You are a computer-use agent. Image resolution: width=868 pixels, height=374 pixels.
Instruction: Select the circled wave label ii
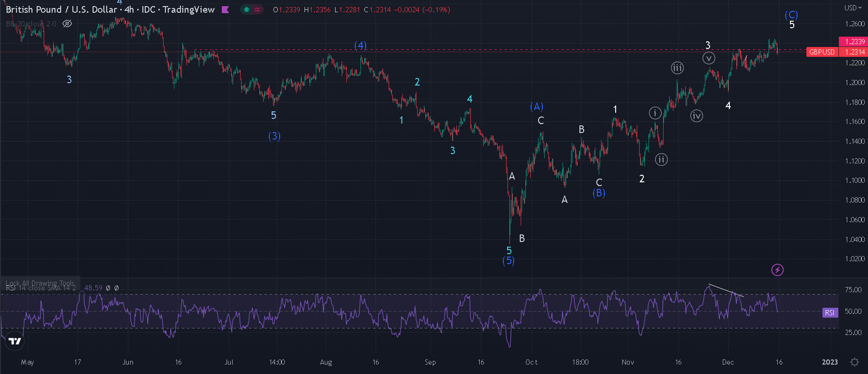coord(661,160)
